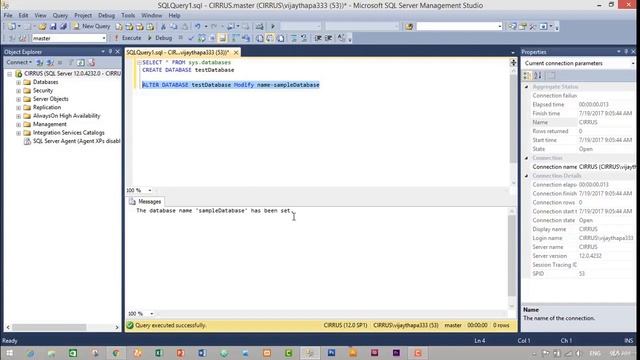640x360 pixels.
Task: Toggle Categorized view in Properties panel
Action: [527, 76]
